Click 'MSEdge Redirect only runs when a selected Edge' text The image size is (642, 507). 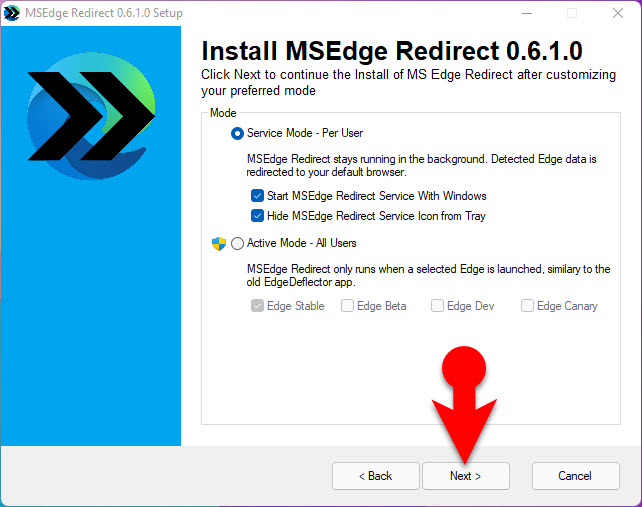pos(428,276)
